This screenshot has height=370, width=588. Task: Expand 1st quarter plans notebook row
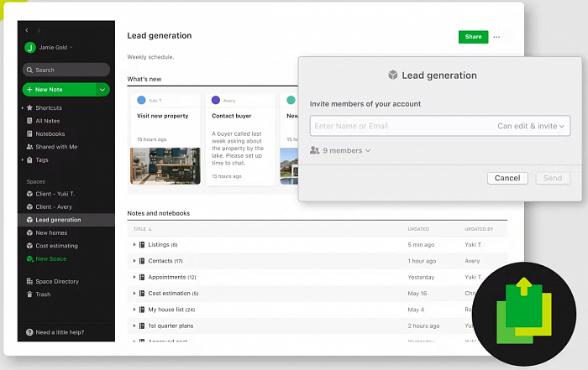pyautogui.click(x=134, y=326)
